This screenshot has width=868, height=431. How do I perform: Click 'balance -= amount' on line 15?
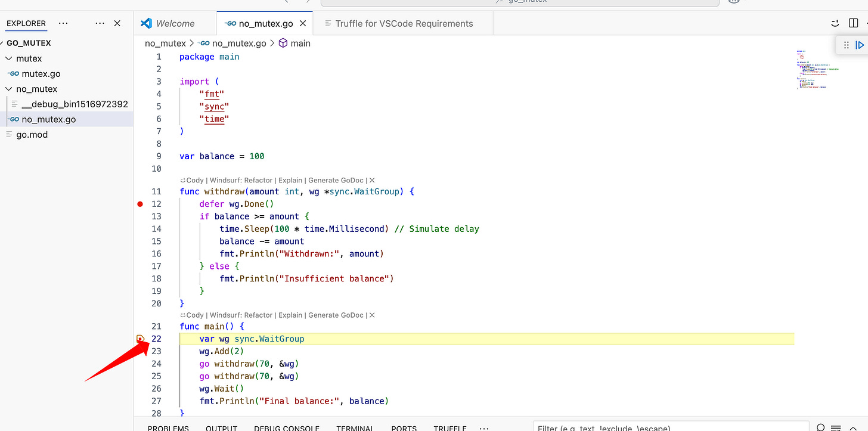pyautogui.click(x=262, y=241)
